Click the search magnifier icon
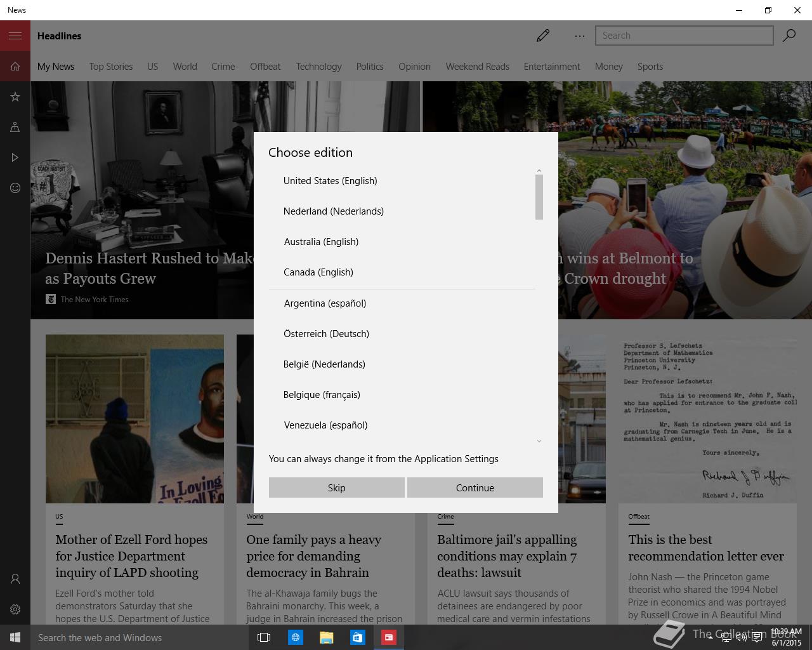Image resolution: width=812 pixels, height=650 pixels. tap(789, 36)
